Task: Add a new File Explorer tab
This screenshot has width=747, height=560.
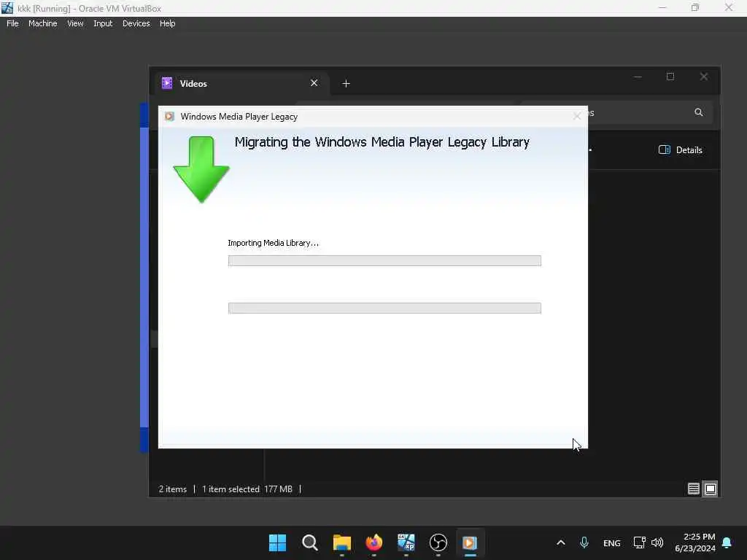Action: 346,84
